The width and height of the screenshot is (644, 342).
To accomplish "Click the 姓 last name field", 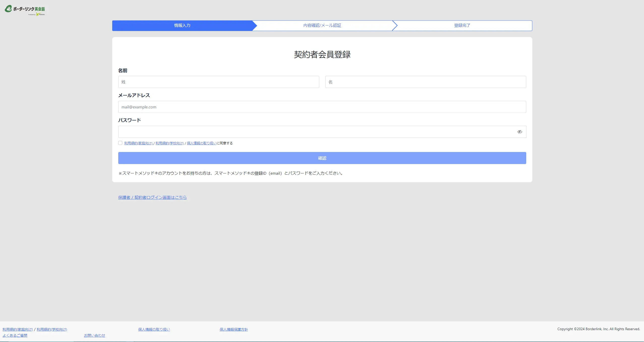I will click(218, 82).
